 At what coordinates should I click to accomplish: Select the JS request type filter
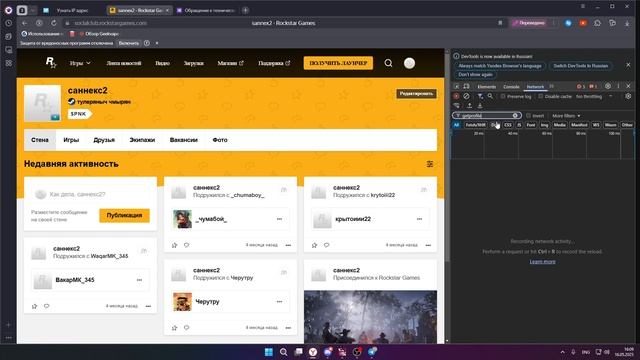(x=519, y=125)
